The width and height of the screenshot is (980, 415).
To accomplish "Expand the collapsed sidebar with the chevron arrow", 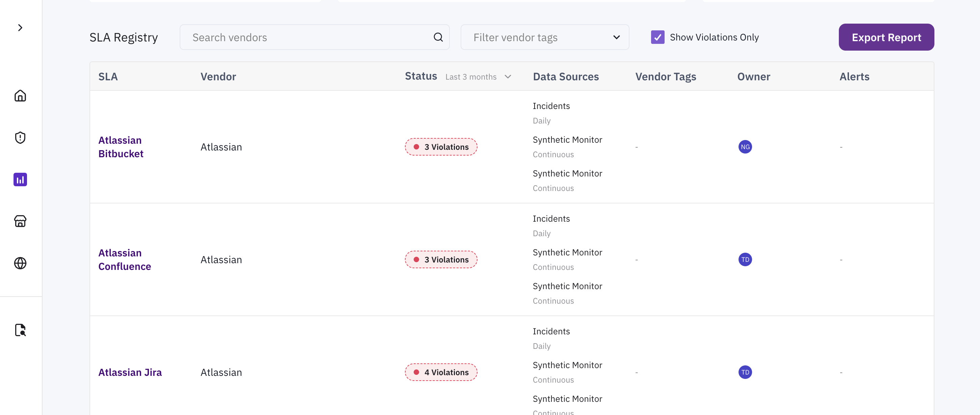I will [x=20, y=28].
